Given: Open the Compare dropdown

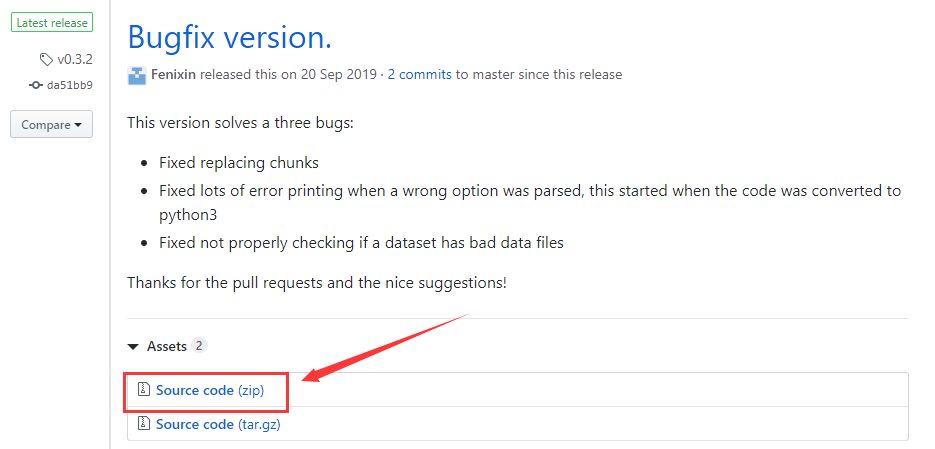Looking at the screenshot, I should 51,125.
